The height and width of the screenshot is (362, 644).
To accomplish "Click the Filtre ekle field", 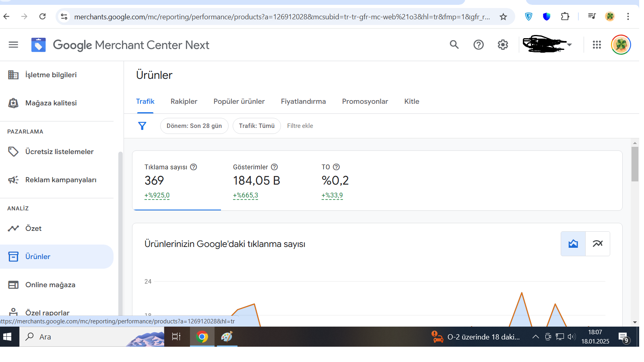I will pos(300,126).
